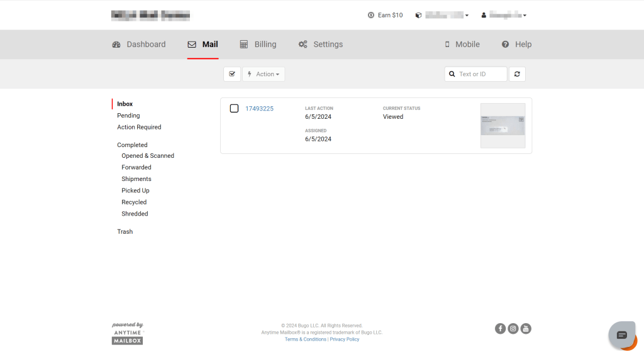Select the Pending folder

pos(128,115)
